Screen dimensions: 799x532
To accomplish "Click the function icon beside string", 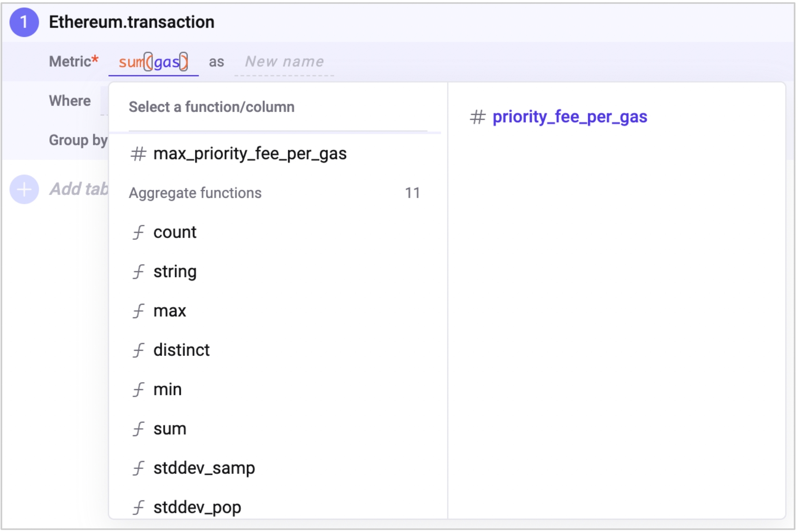I will click(x=138, y=272).
